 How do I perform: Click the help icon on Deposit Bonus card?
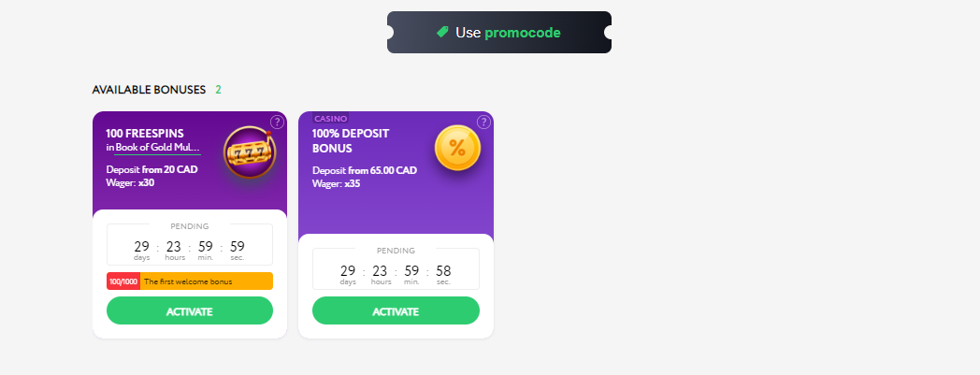[x=483, y=122]
